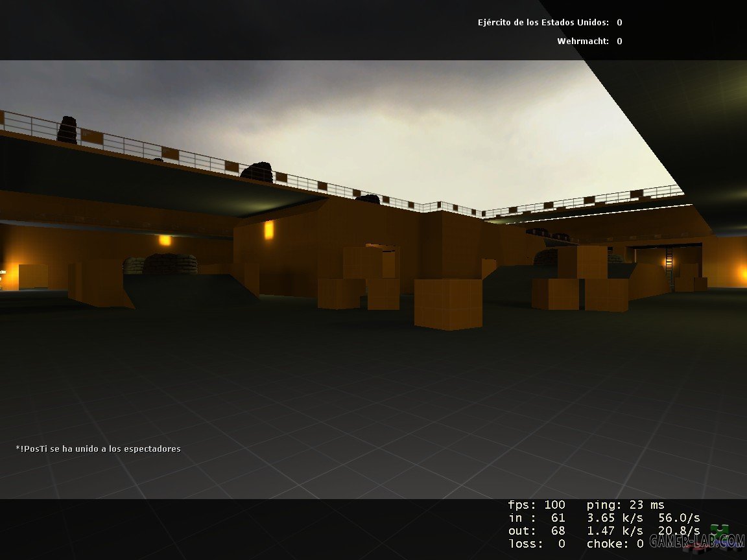Click the "ping: 23 ms" readout
The height and width of the screenshot is (560, 747).
point(625,505)
